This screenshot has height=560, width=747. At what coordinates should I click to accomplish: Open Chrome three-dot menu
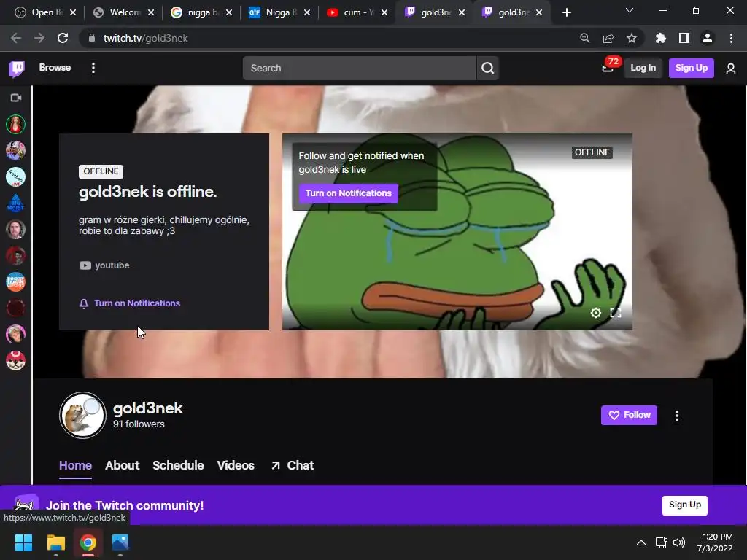tap(731, 38)
